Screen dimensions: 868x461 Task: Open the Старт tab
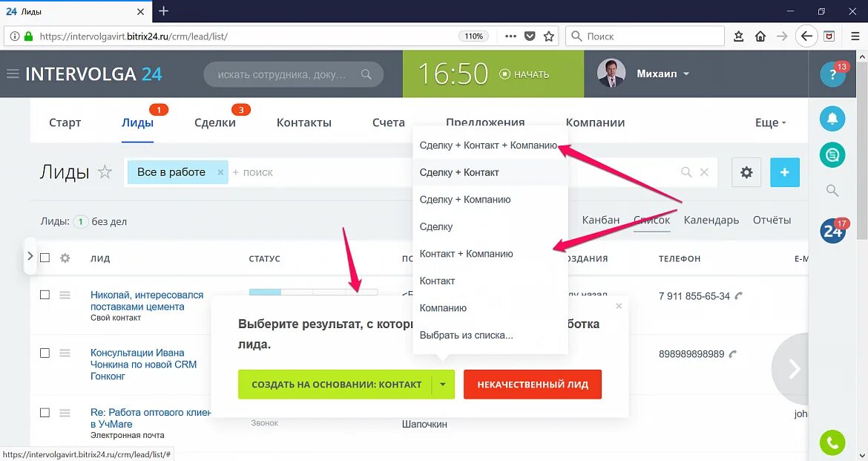click(65, 122)
